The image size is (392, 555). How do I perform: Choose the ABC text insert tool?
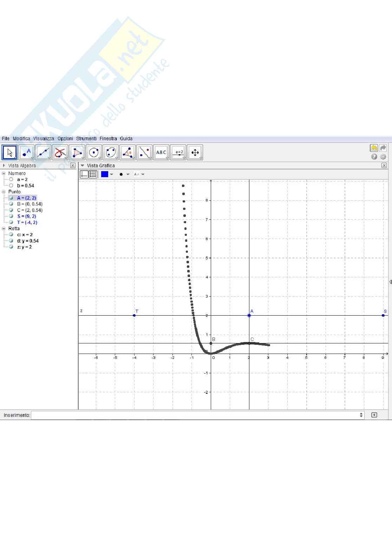point(161,153)
